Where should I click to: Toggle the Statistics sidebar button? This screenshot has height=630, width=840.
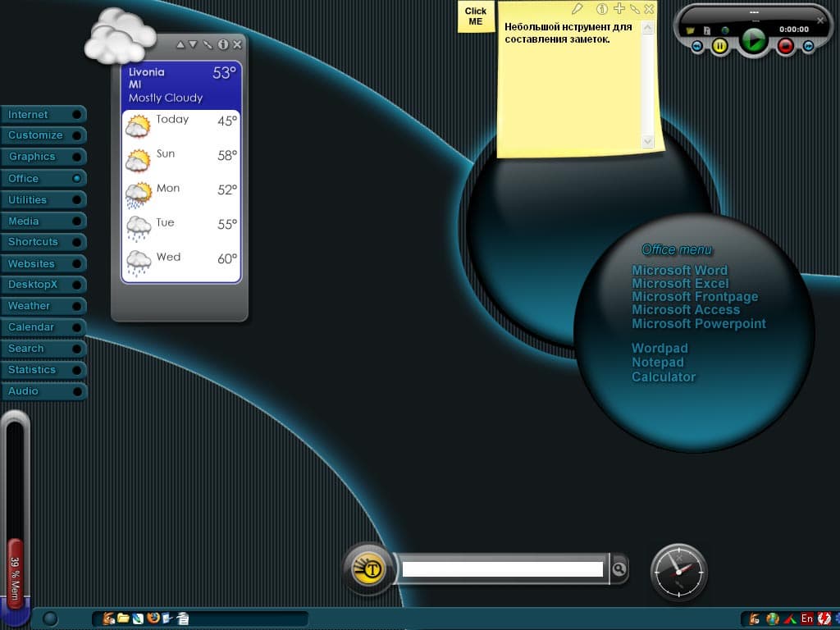click(x=43, y=370)
